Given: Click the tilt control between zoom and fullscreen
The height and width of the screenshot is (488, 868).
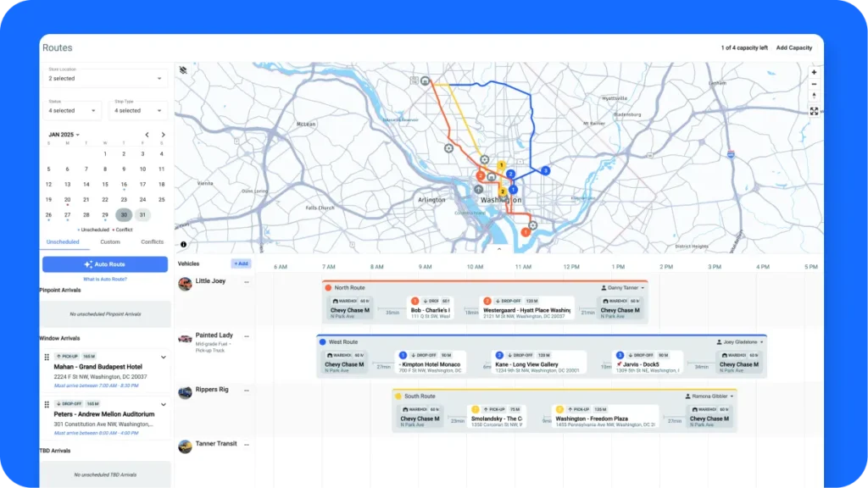Looking at the screenshot, I should pyautogui.click(x=814, y=95).
